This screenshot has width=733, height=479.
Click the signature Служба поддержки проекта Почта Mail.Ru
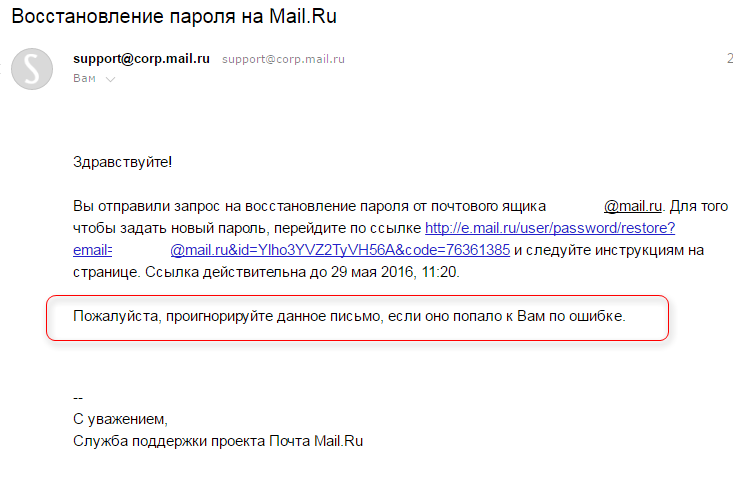(218, 441)
